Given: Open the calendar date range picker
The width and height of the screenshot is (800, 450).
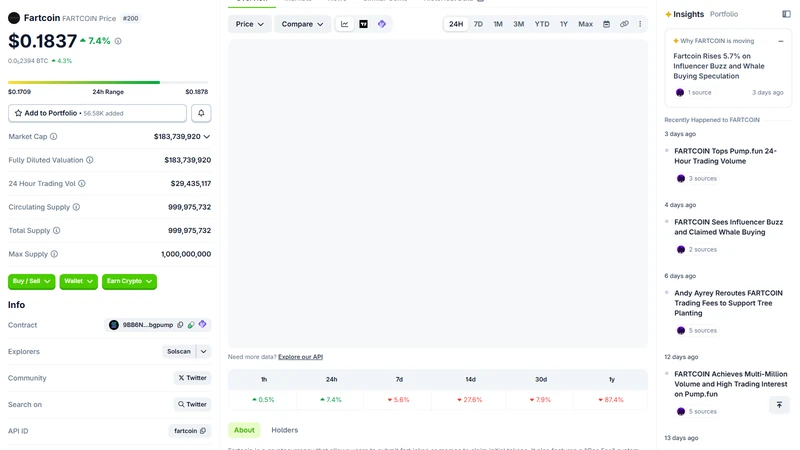Looking at the screenshot, I should (606, 24).
